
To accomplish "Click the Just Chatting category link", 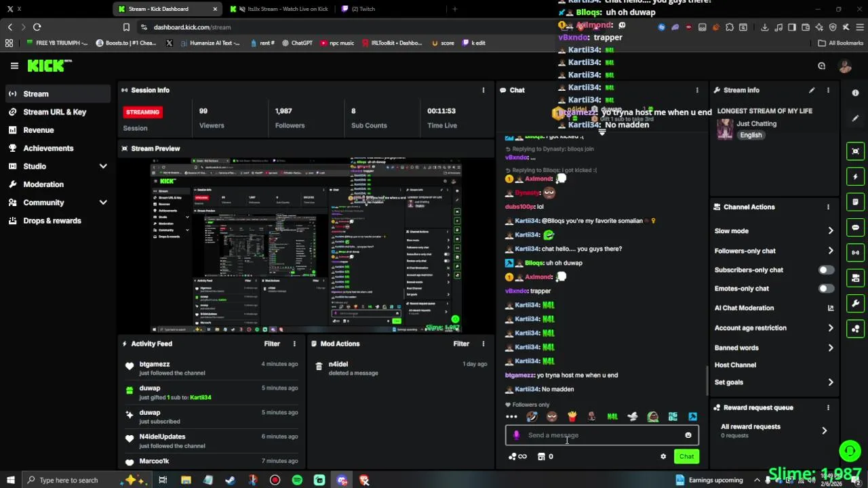I will 756,123.
